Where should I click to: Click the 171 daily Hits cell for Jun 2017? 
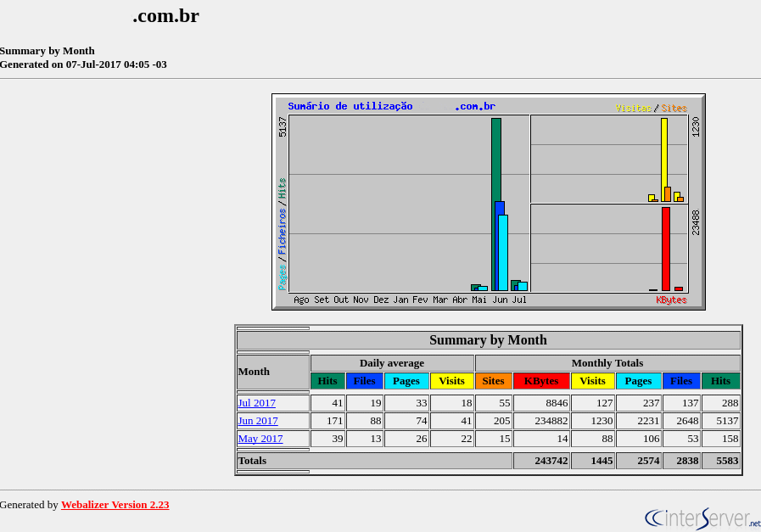(x=327, y=421)
